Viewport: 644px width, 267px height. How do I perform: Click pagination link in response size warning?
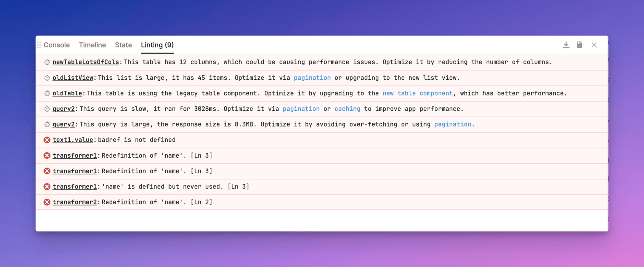coord(453,124)
